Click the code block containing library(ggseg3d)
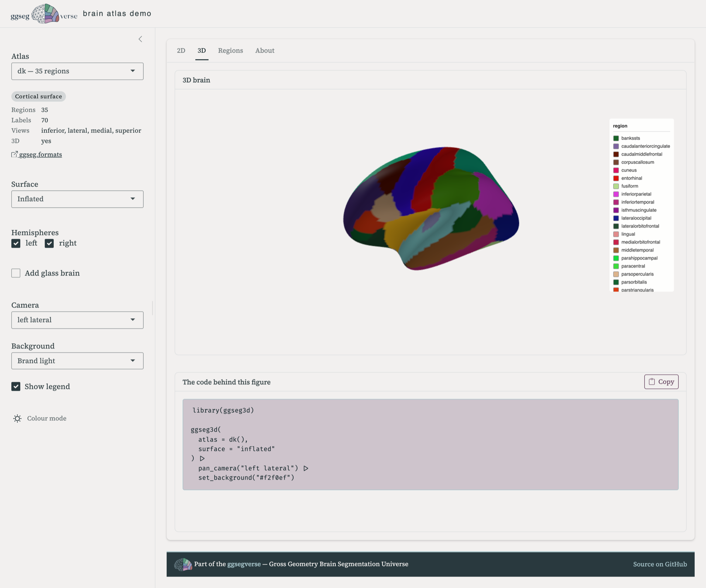706x588 pixels. (x=430, y=444)
